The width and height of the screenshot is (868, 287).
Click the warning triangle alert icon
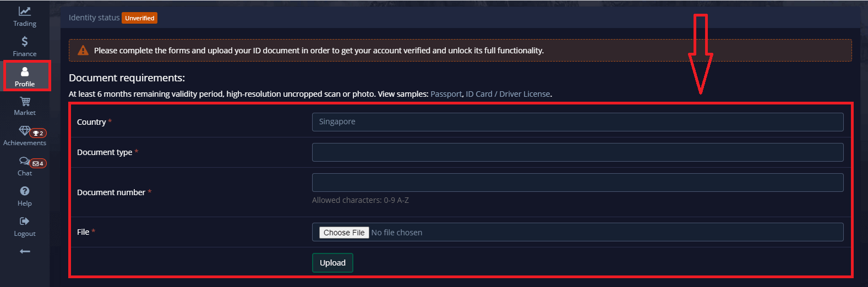click(x=83, y=51)
